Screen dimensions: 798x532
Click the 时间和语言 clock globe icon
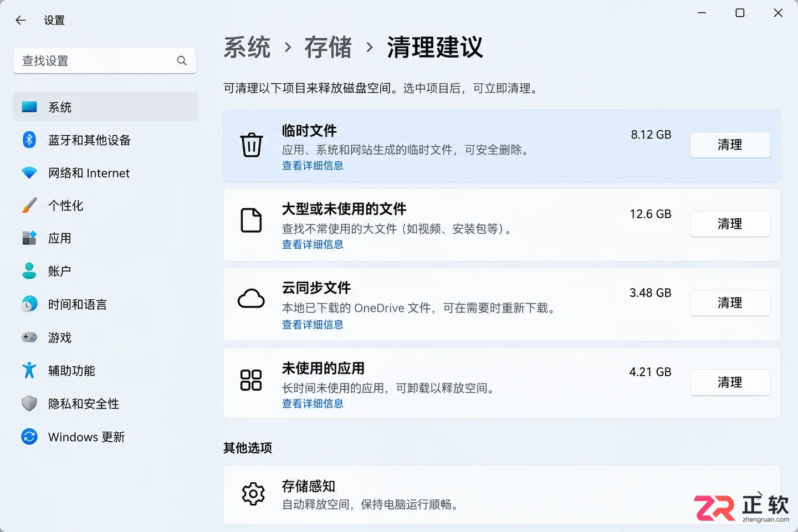point(29,304)
